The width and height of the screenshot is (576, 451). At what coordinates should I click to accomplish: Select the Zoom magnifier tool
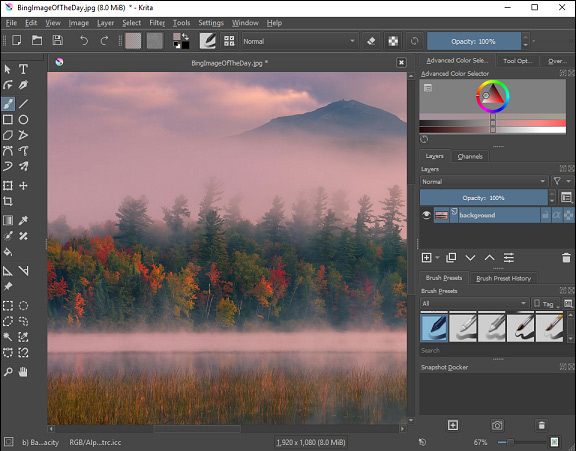[x=8, y=372]
